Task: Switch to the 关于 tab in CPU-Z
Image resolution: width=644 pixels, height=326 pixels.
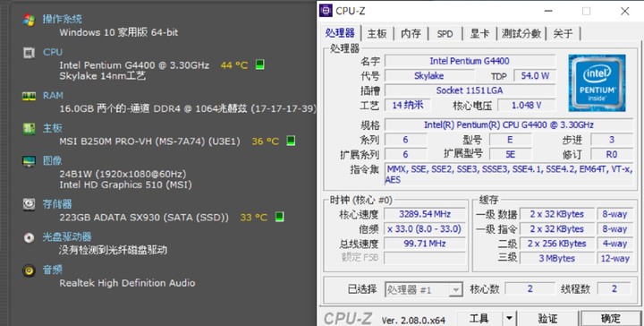Action: (563, 33)
